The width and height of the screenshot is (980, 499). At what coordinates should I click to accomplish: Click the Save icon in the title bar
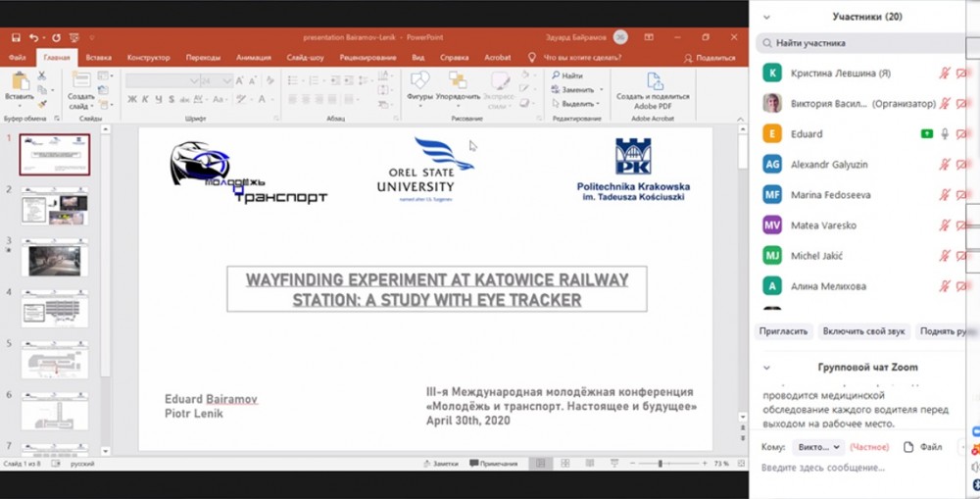pyautogui.click(x=16, y=37)
